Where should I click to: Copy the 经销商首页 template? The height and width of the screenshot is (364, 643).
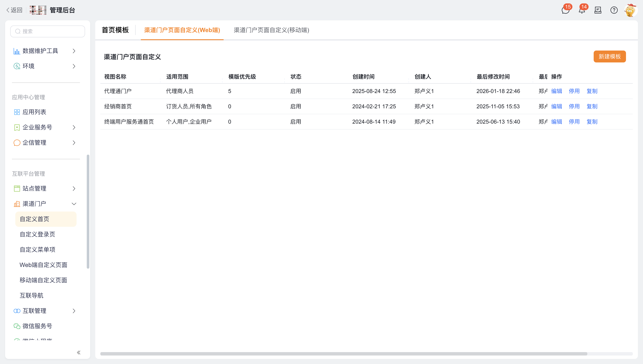(592, 106)
